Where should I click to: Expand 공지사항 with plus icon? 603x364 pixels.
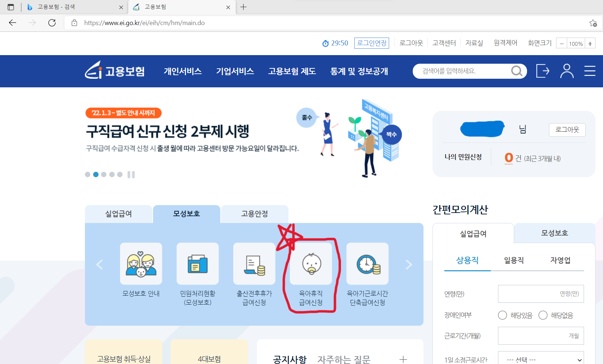pos(403,359)
